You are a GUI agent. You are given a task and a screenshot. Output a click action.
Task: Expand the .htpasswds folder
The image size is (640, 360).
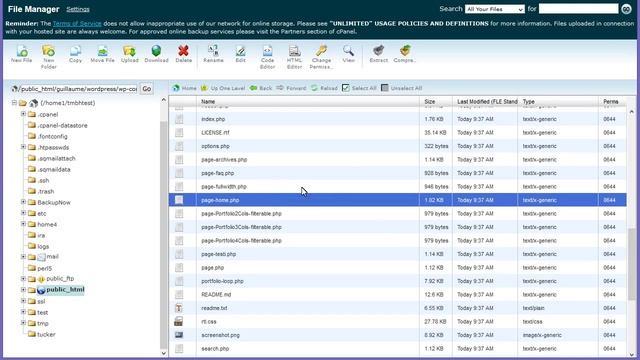(23, 147)
